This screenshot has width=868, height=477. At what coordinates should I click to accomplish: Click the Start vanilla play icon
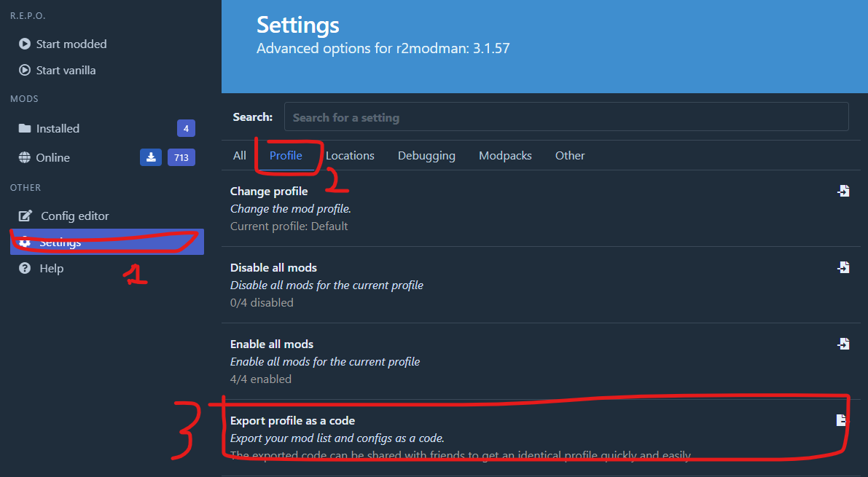[26, 71]
